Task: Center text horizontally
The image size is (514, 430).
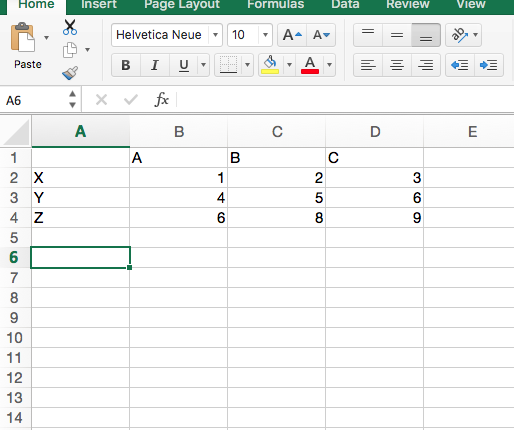Action: pyautogui.click(x=397, y=65)
